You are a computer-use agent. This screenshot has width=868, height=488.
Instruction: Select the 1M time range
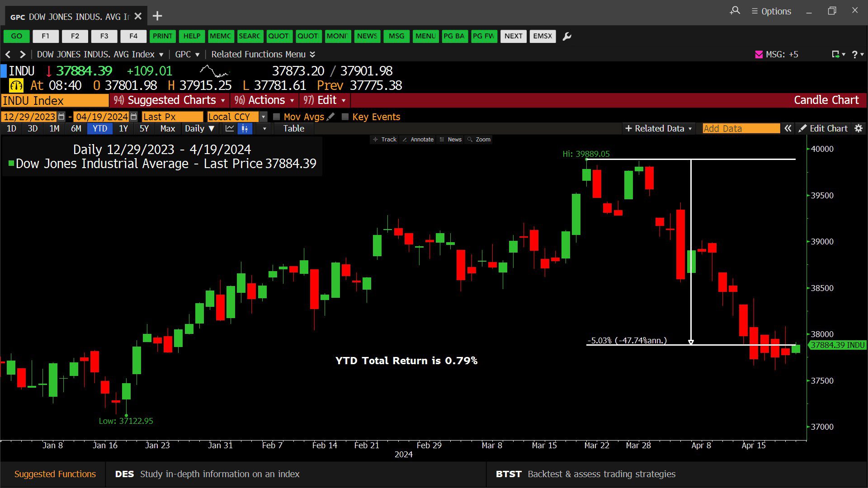point(54,128)
